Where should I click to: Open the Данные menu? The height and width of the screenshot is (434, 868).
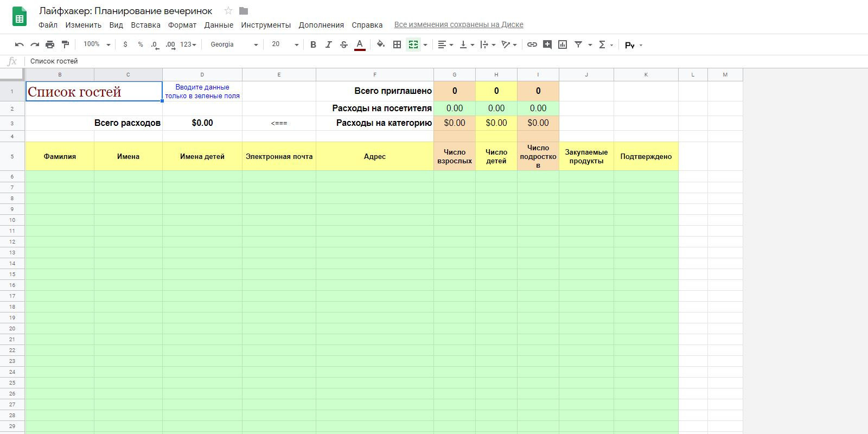tap(219, 25)
